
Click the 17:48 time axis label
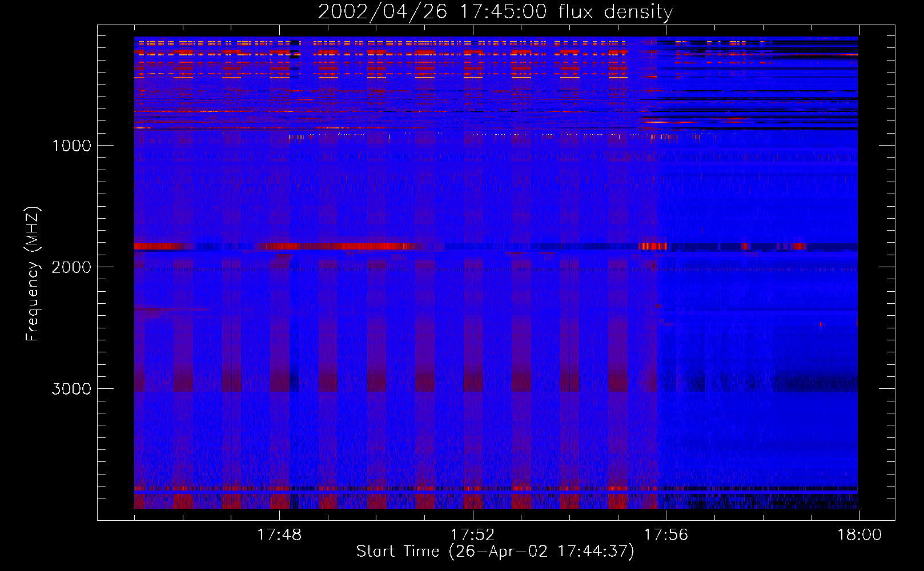coord(279,535)
